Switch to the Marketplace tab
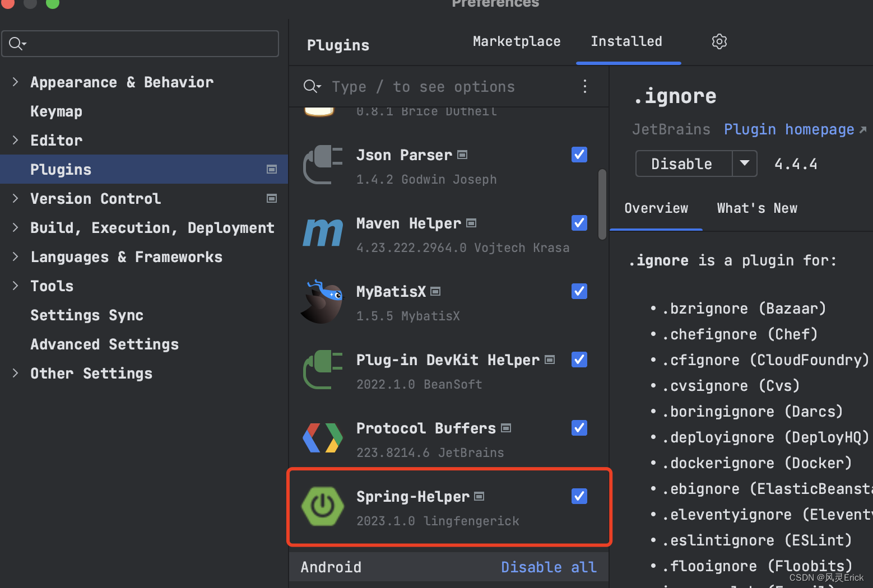The width and height of the screenshot is (873, 588). (516, 41)
